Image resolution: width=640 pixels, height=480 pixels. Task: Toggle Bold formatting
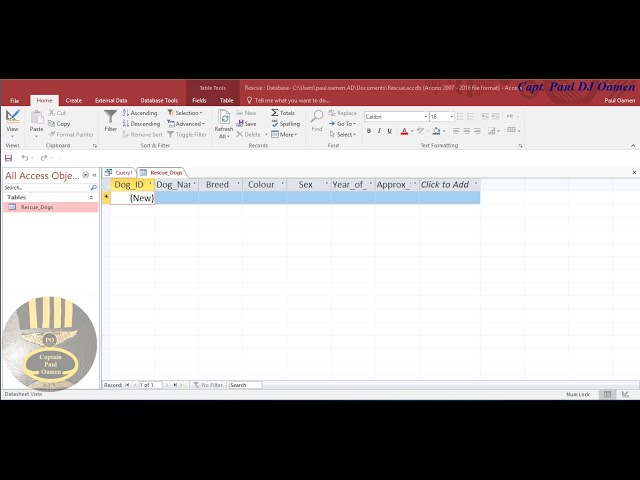point(369,131)
